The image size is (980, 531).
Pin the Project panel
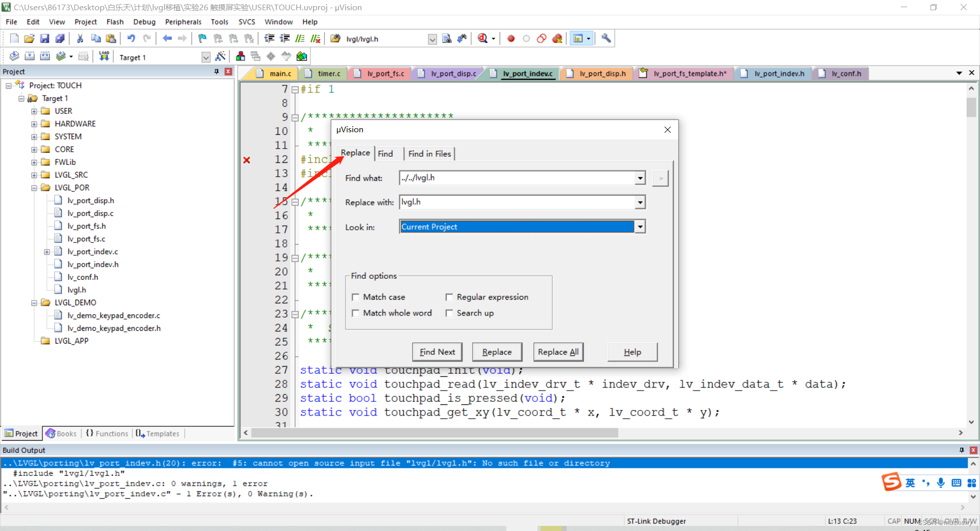pyautogui.click(x=217, y=71)
